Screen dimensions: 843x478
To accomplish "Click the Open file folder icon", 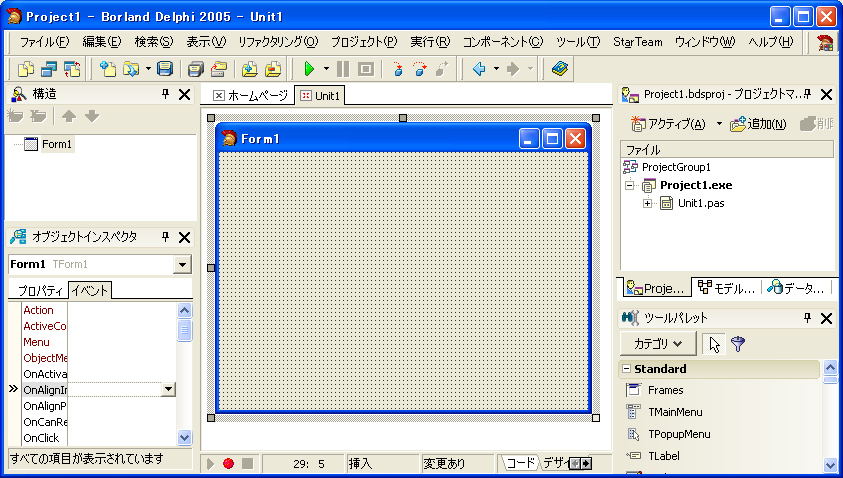I will pos(131,69).
